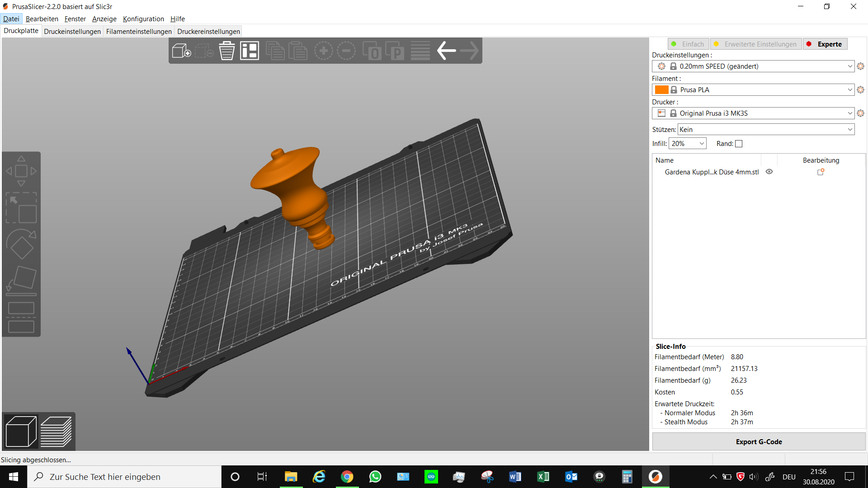Switch to Druckereinstellungen tab
868x488 pixels.
(x=208, y=31)
